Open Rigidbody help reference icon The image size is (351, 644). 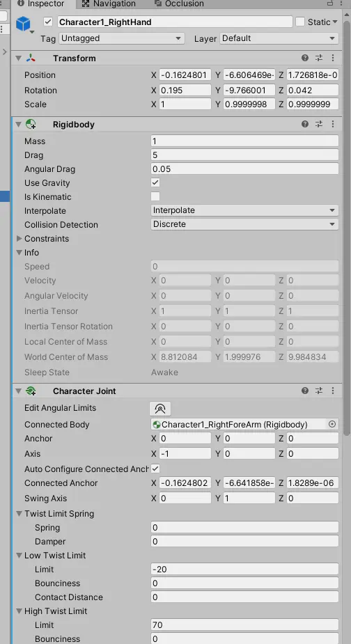point(304,124)
